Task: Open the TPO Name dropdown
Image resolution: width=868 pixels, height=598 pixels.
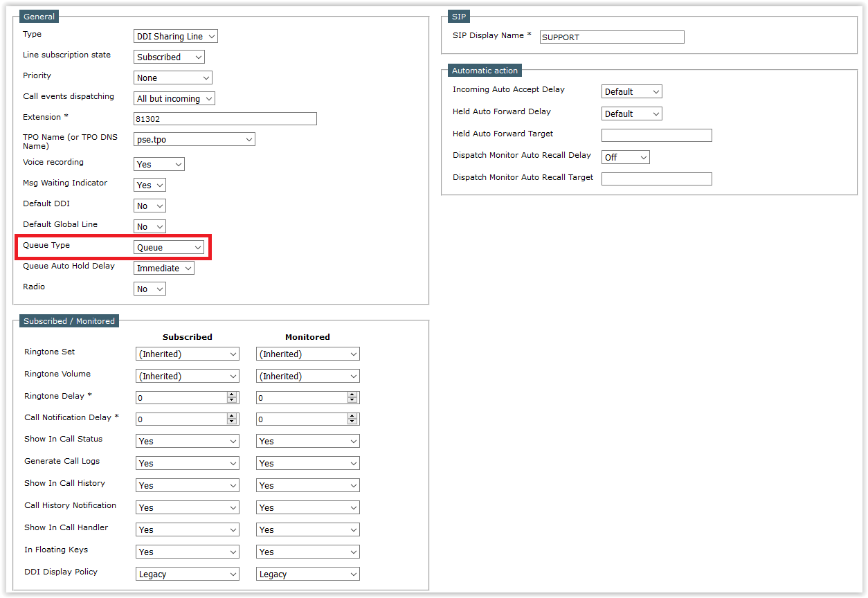Action: (x=195, y=140)
